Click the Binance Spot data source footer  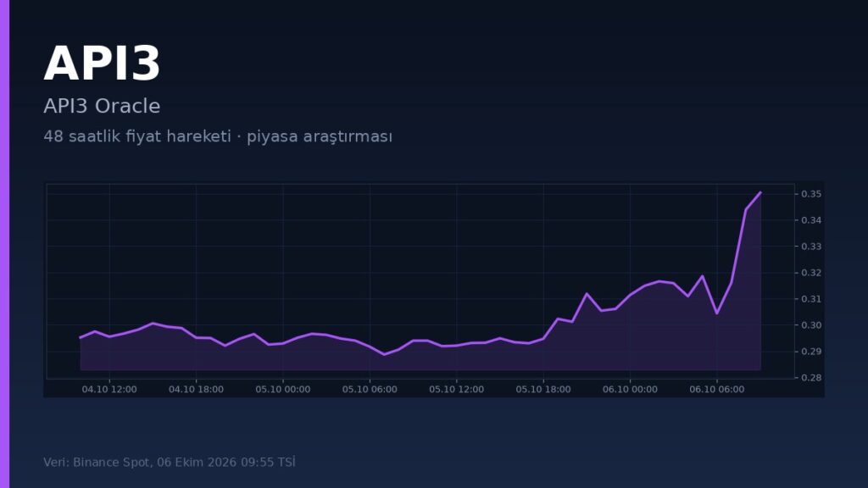point(170,462)
